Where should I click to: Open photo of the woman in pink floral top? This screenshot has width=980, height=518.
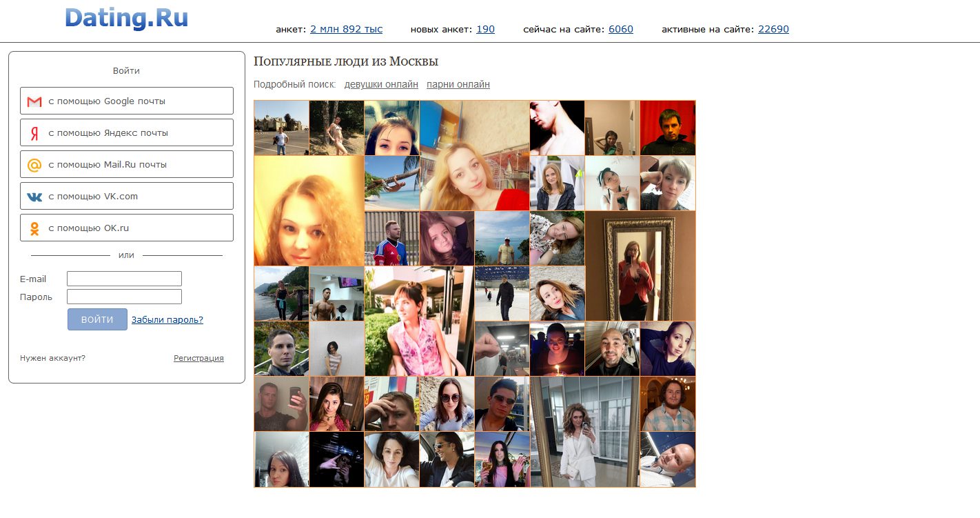(419, 321)
